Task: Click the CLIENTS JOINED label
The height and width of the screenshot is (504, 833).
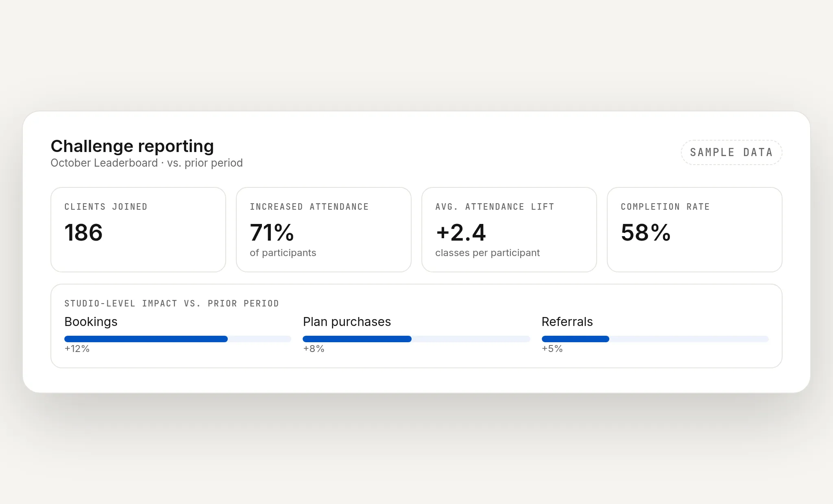Action: (106, 207)
